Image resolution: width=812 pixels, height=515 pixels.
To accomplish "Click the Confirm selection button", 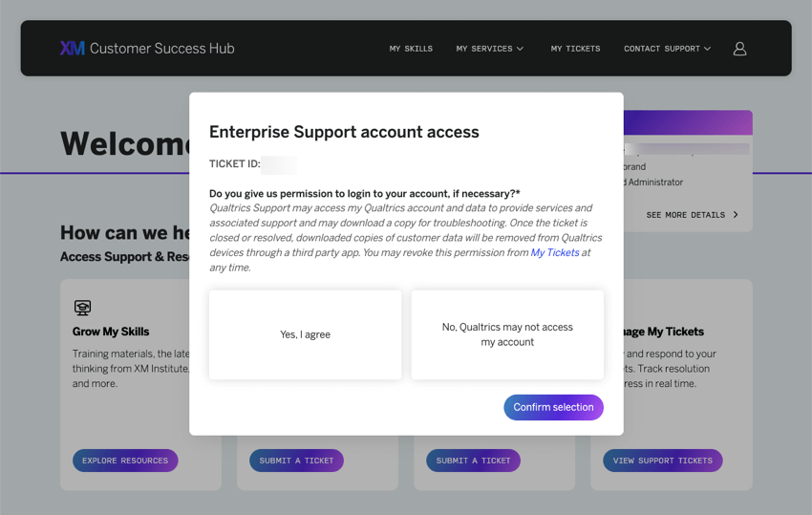I will pos(553,407).
